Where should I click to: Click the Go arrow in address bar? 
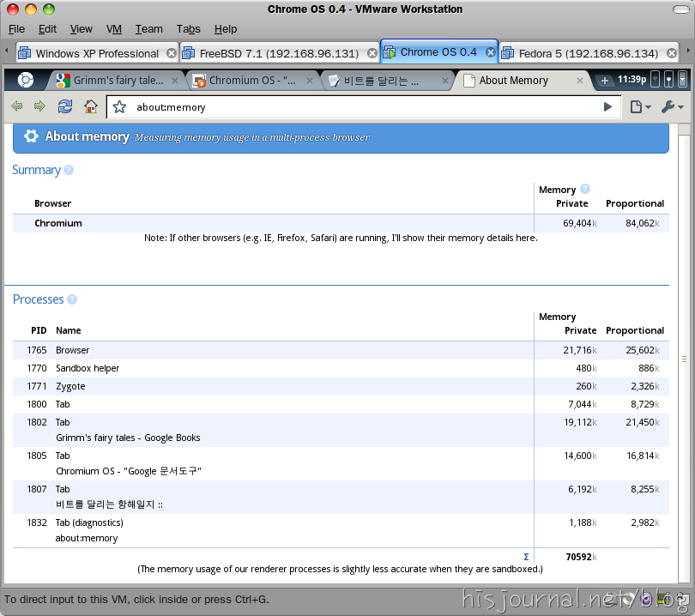[x=607, y=106]
